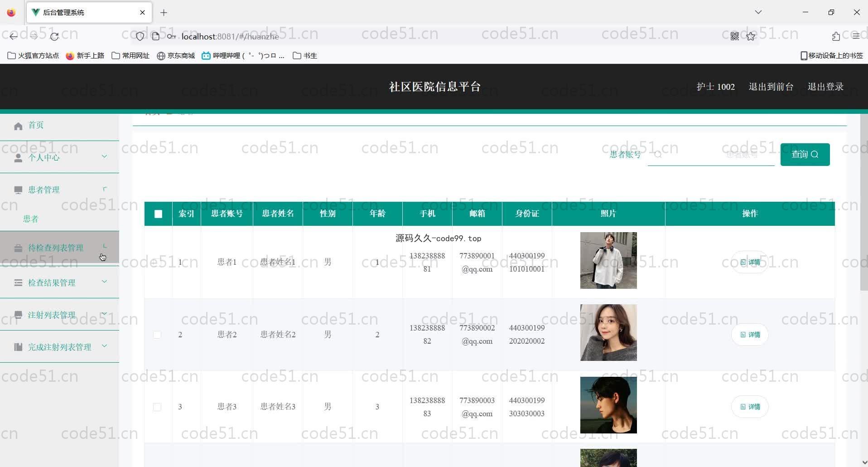
Task: Open 火狐官方站点 bookmark folder
Action: (33, 56)
